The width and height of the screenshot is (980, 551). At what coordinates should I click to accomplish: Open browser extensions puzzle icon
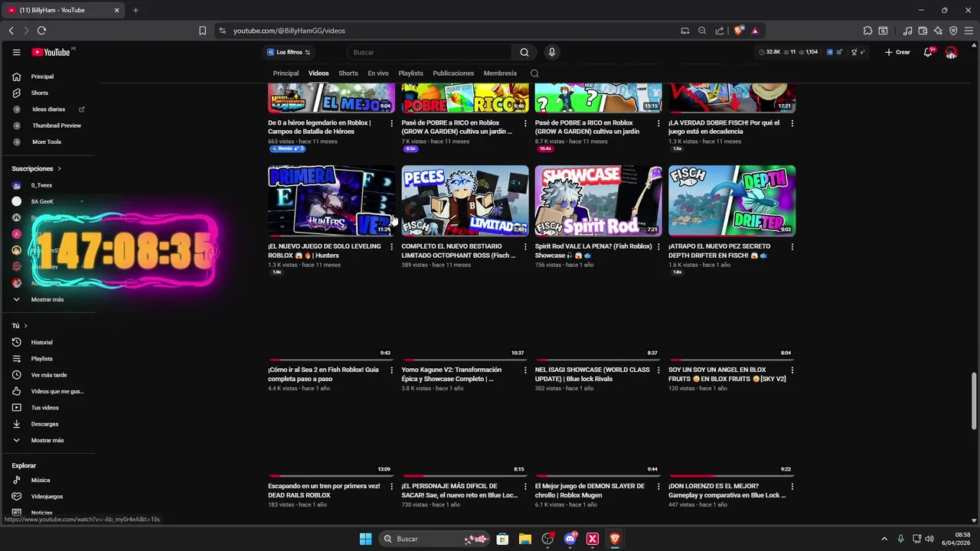pos(867,31)
